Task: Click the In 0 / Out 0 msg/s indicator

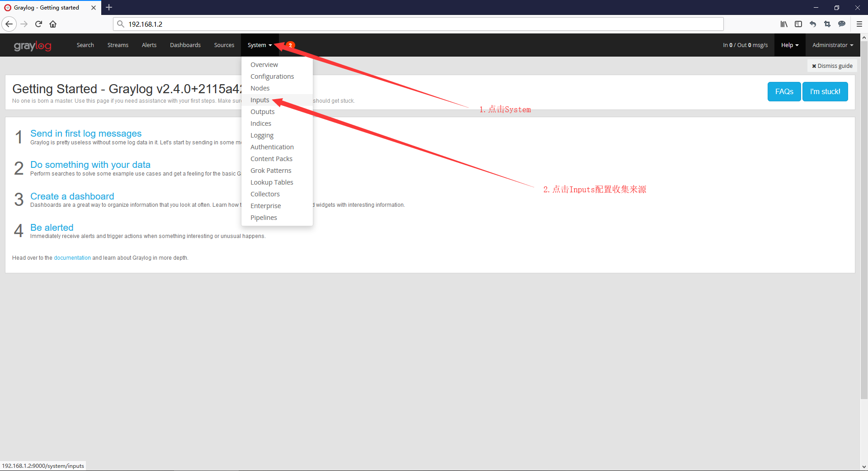Action: click(x=745, y=45)
